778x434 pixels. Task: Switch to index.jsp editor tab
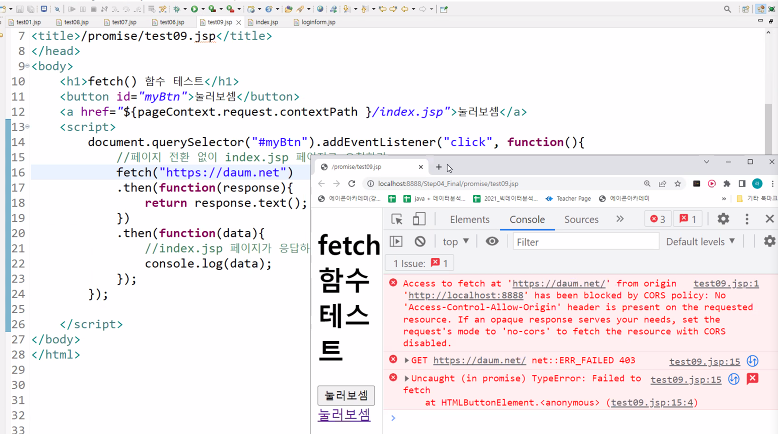[x=263, y=22]
